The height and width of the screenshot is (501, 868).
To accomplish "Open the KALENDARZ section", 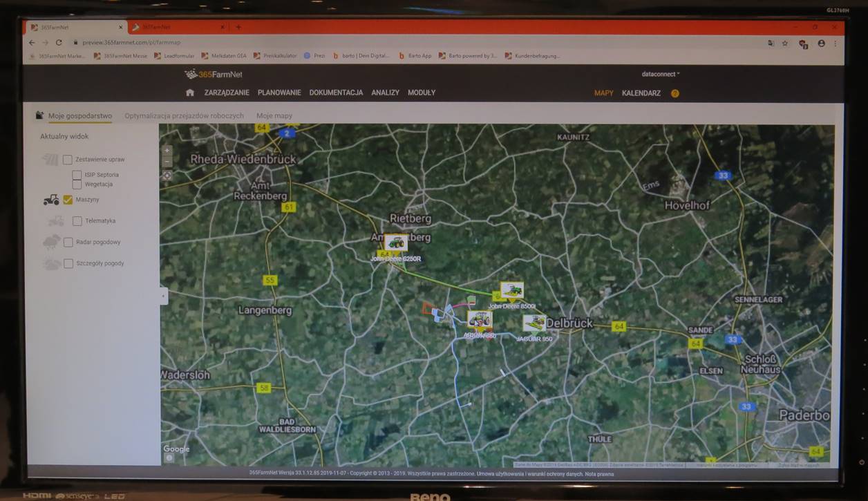I will 641,93.
